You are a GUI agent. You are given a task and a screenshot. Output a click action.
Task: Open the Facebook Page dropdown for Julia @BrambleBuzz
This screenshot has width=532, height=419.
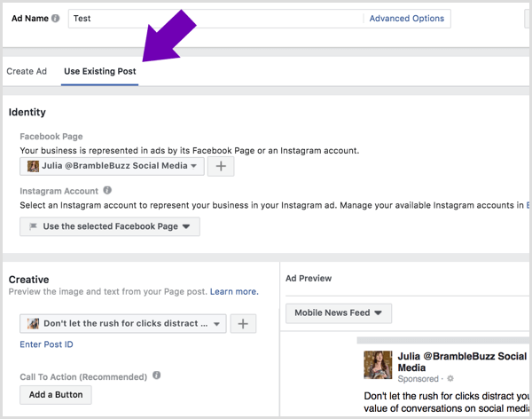click(x=112, y=166)
